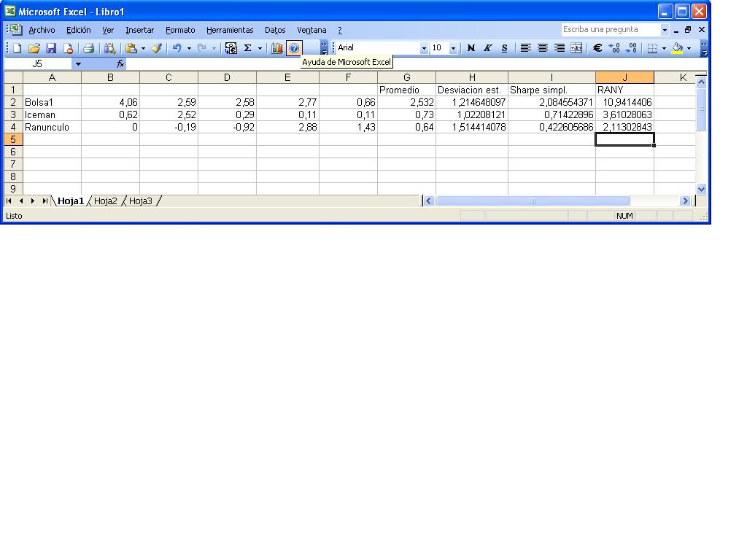Apply borders with the border icon
The width and height of the screenshot is (747, 560).
coord(653,48)
